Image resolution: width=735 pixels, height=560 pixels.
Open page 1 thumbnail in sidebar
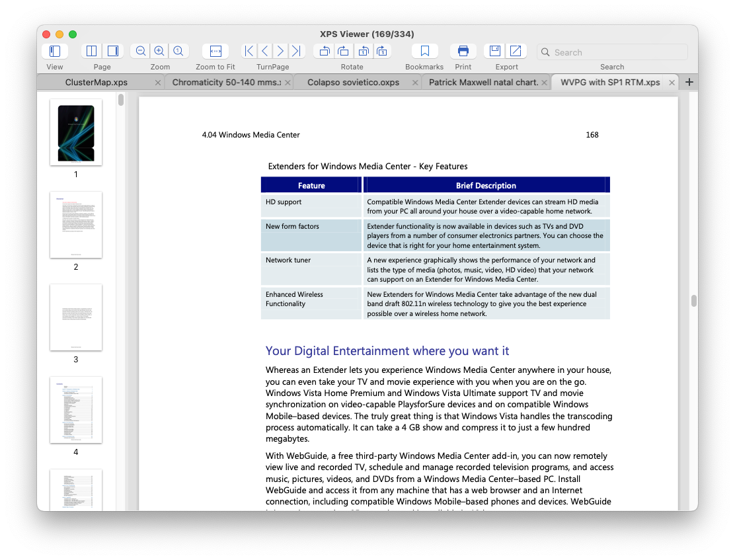76,132
